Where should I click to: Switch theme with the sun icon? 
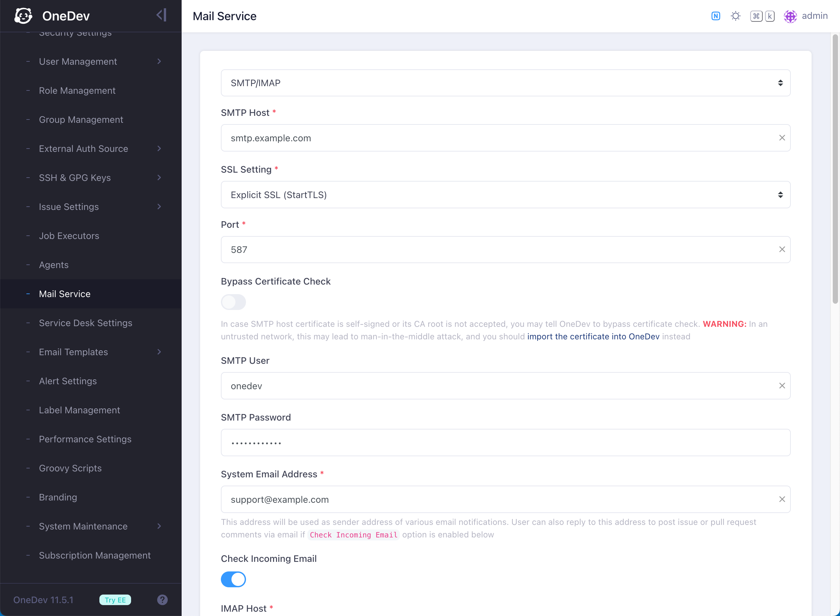pyautogui.click(x=735, y=16)
